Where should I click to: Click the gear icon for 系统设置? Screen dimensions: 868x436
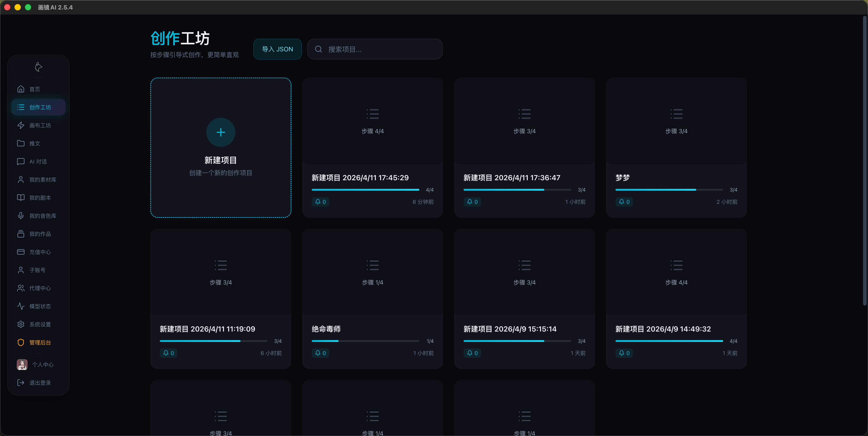(21, 324)
